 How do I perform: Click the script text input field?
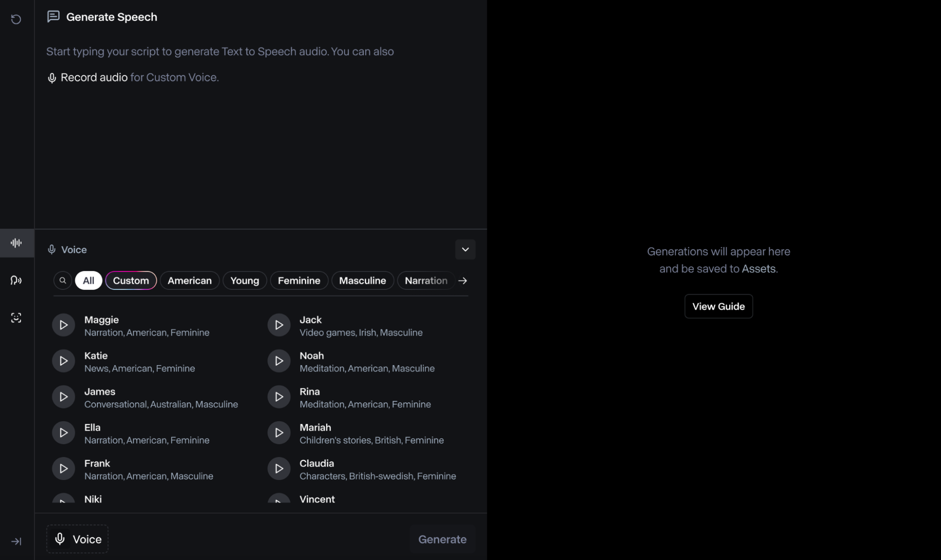pyautogui.click(x=260, y=133)
